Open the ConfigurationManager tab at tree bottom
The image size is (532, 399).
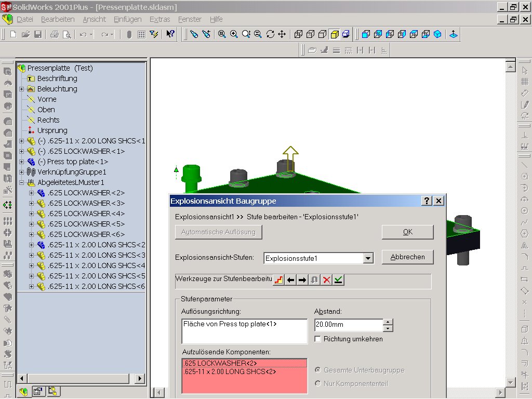point(52,392)
